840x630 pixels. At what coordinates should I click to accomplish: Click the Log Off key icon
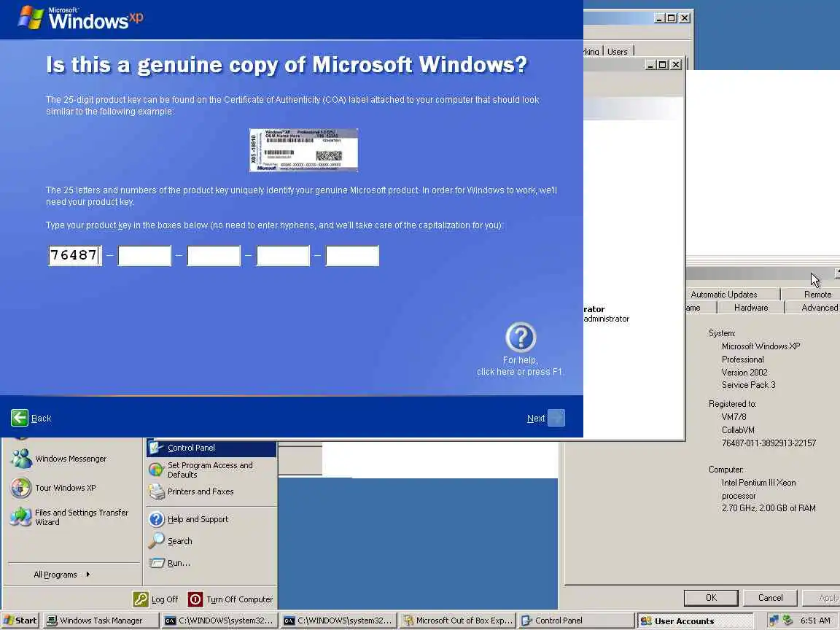[141, 599]
